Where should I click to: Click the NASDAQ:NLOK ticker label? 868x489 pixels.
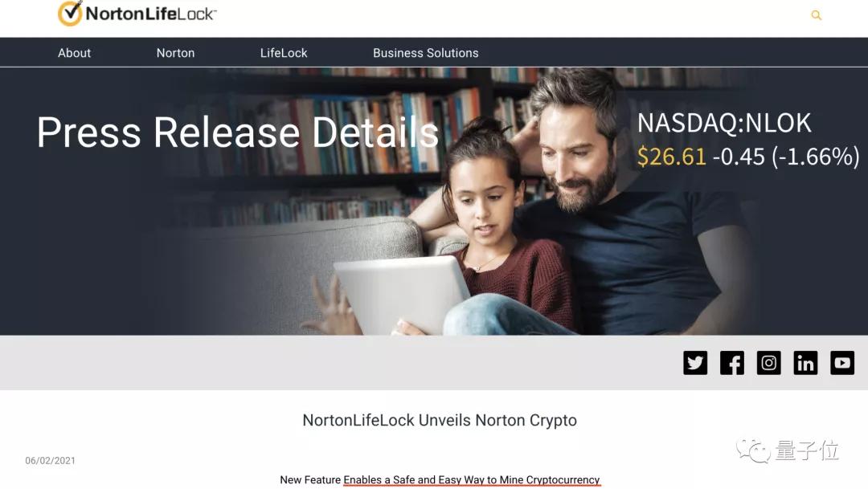click(724, 123)
